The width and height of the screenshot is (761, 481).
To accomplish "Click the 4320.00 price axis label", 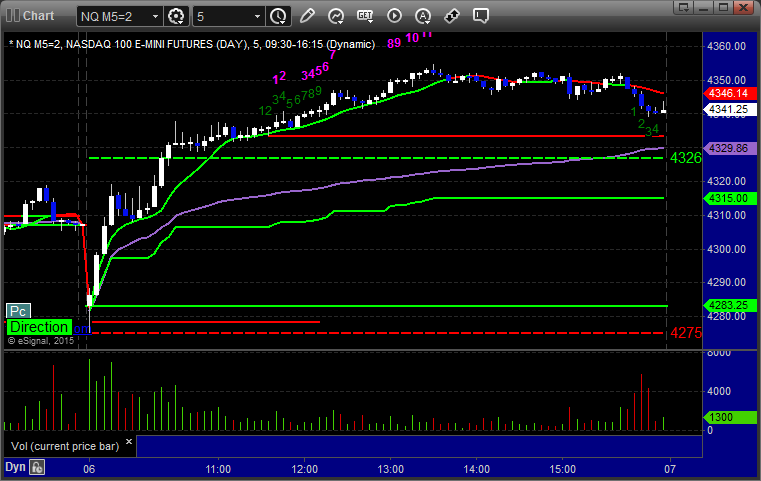I will (727, 182).
